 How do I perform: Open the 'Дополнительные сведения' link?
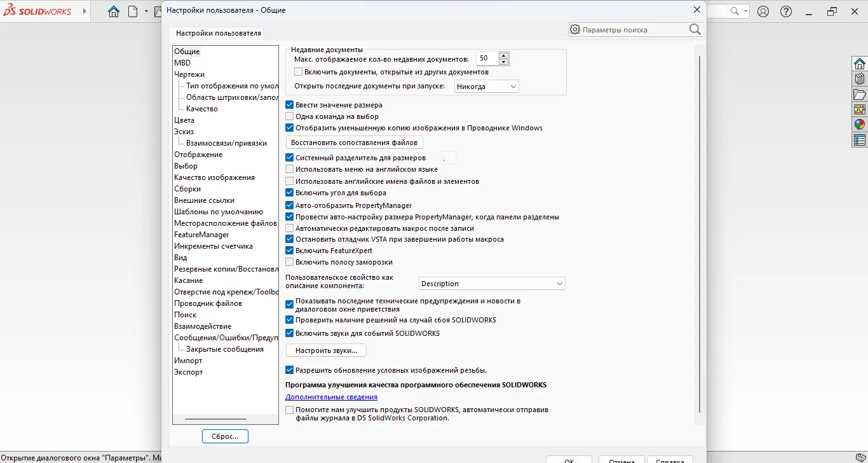tap(331, 397)
